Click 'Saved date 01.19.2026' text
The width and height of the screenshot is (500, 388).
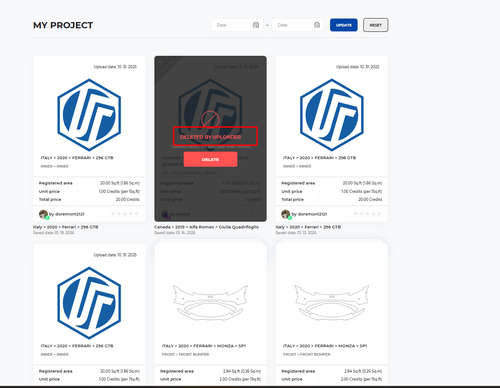click(x=53, y=233)
